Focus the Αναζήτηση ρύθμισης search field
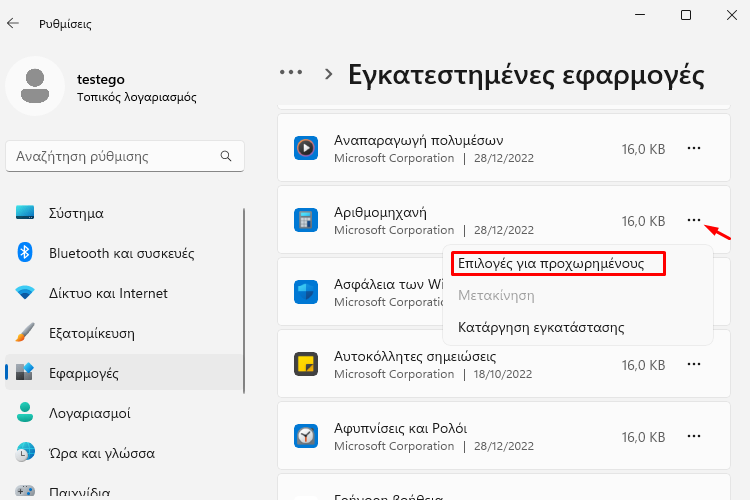This screenshot has height=500, width=750. coord(125,156)
